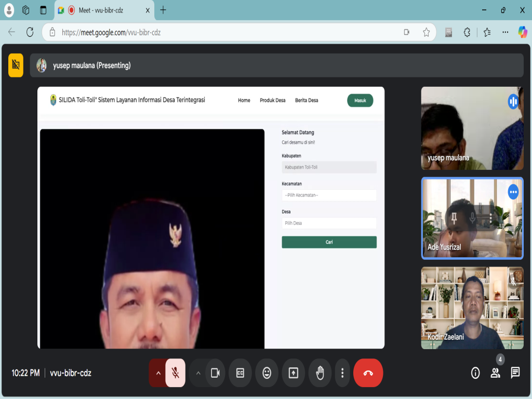Go to Berita Desa page
532x399 pixels.
pos(307,100)
